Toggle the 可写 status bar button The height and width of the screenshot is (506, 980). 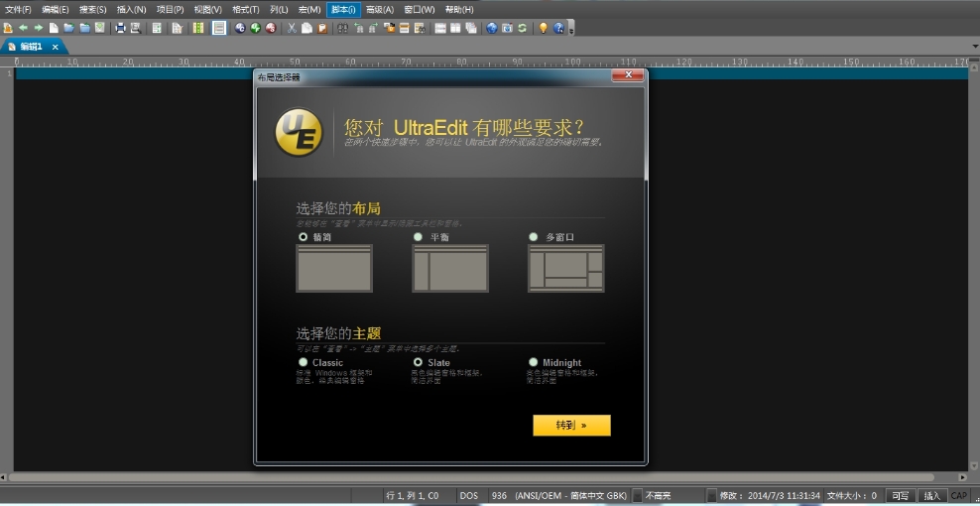tap(901, 495)
